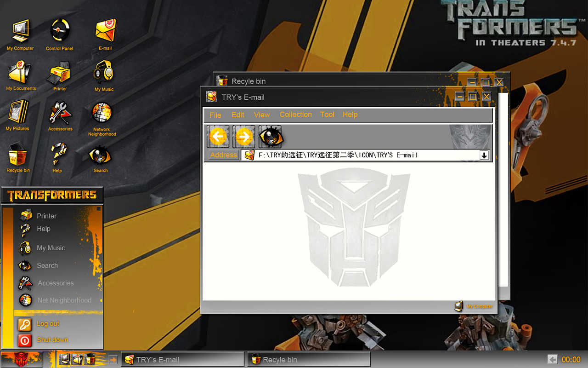588x368 pixels.
Task: Switch to Recyle bin taskbar window
Action: point(309,360)
